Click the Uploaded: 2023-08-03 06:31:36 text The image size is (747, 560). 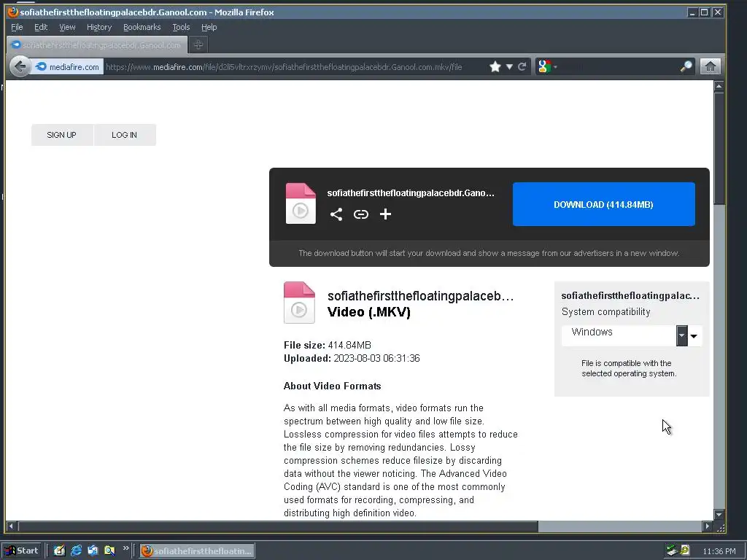pos(352,358)
